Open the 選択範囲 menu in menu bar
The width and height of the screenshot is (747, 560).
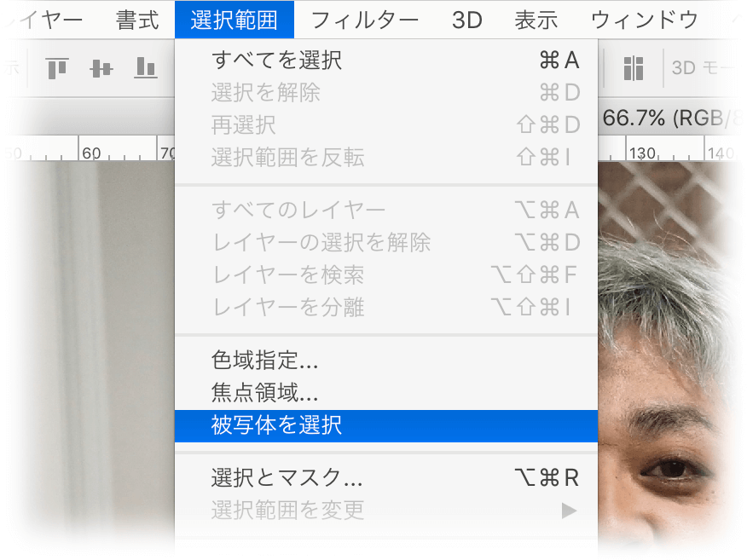point(235,20)
